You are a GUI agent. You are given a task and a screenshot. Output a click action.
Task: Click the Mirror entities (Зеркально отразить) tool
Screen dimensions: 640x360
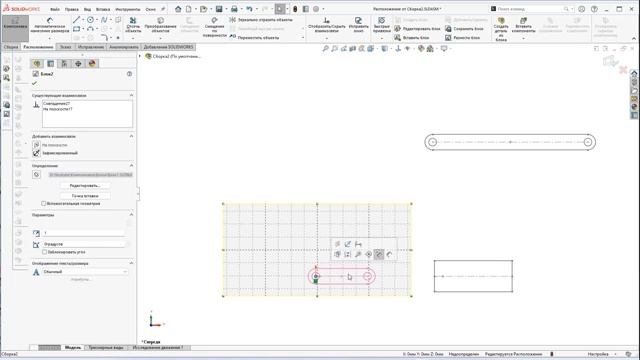click(261, 20)
